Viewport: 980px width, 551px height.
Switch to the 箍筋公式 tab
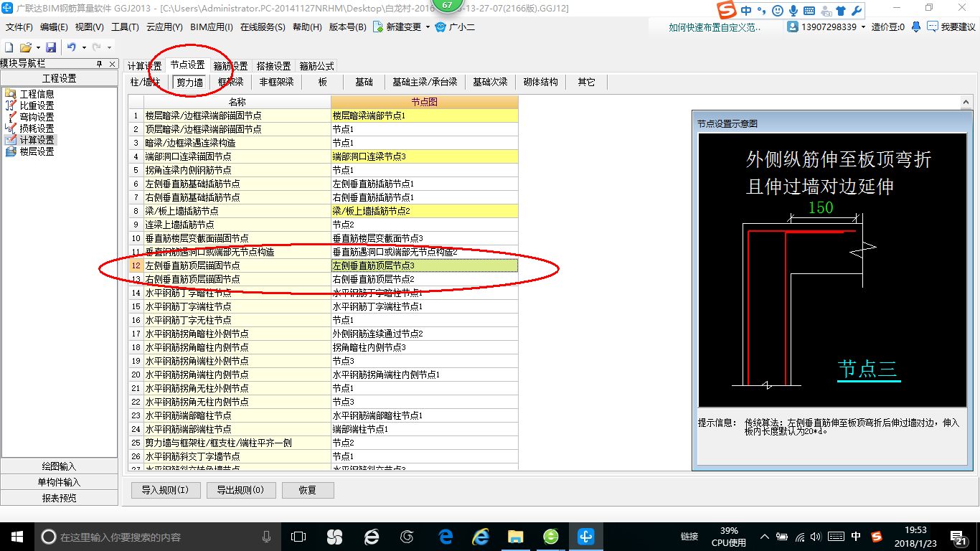316,66
